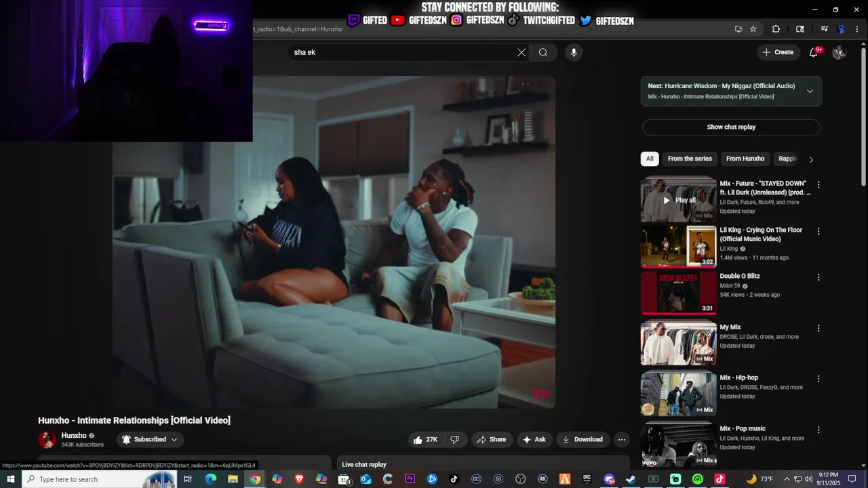Open the Hunxho channel avatar
The width and height of the screenshot is (868, 488).
(x=47, y=439)
